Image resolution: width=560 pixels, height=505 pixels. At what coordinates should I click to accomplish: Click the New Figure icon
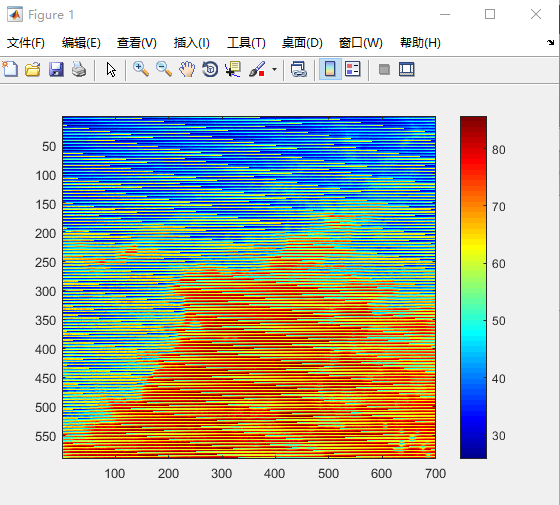coord(10,69)
